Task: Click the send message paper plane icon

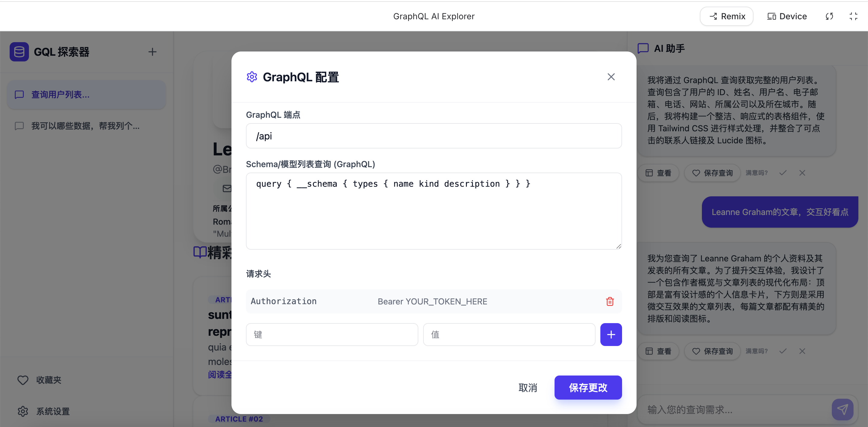Action: click(x=842, y=409)
